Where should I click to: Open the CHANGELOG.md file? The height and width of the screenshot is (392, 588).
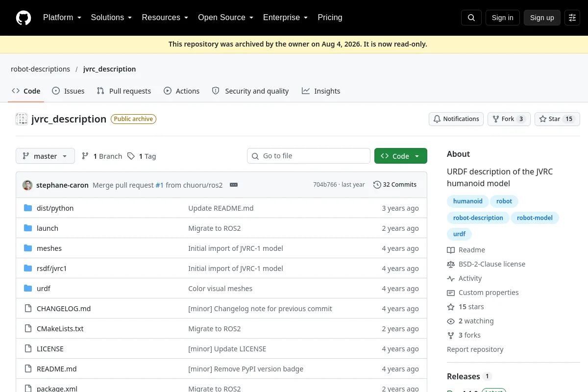click(64, 309)
